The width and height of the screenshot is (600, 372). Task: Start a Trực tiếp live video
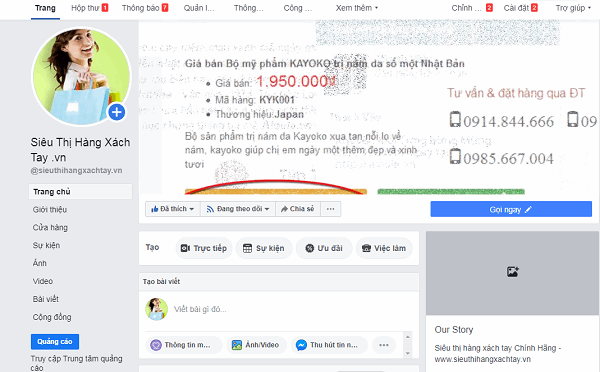(x=204, y=248)
